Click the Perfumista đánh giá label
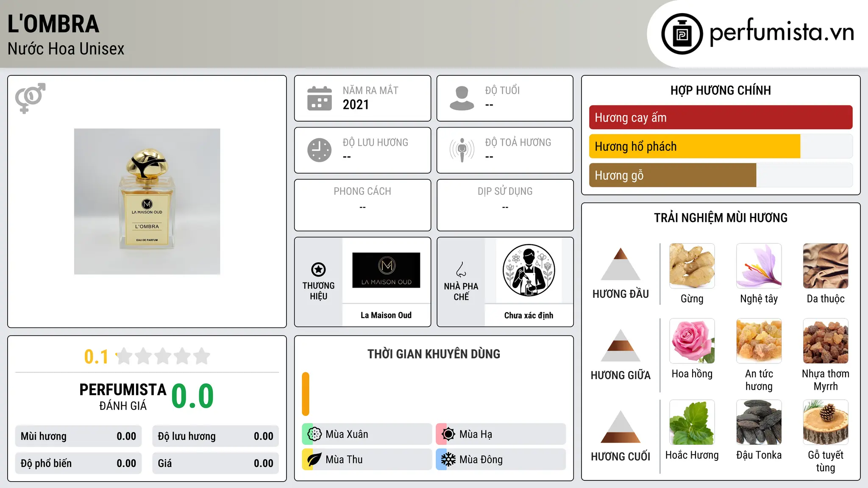 click(x=123, y=396)
